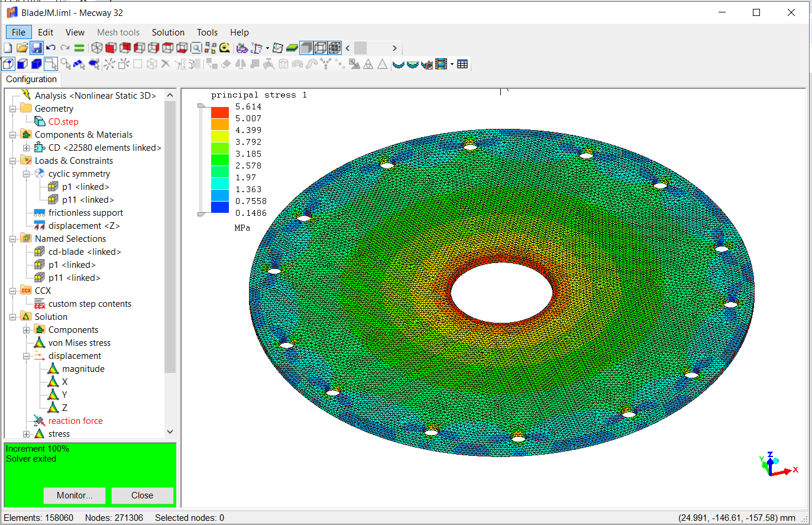Screen dimensions: 812x525
Task: Click the Fit to window magnifier icon
Action: coord(196,48)
